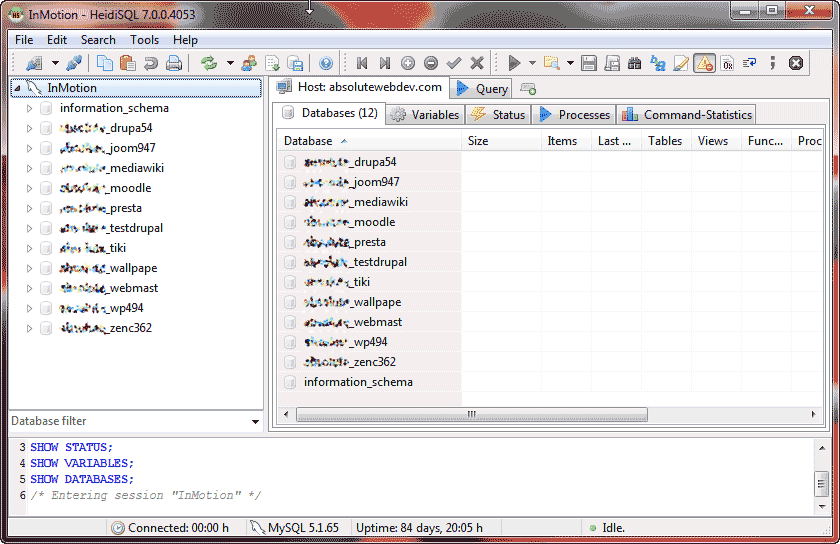
Task: Expand the _mediawiki database tree node
Action: point(29,168)
